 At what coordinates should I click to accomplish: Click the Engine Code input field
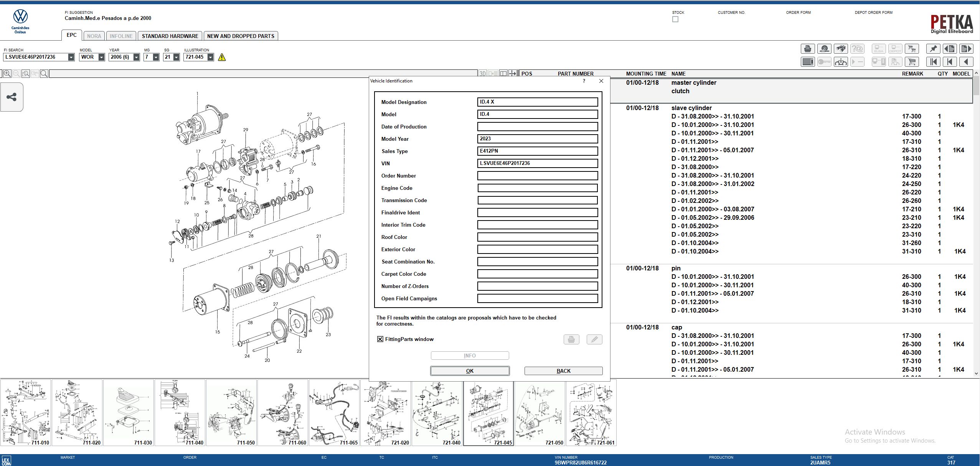pos(538,188)
